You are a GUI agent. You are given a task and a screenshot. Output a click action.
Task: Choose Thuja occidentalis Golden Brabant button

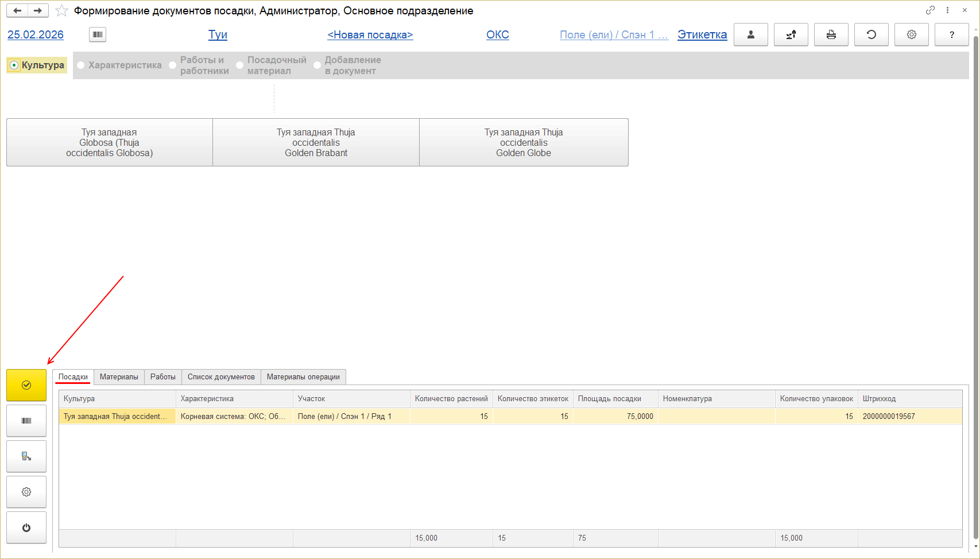(x=316, y=142)
